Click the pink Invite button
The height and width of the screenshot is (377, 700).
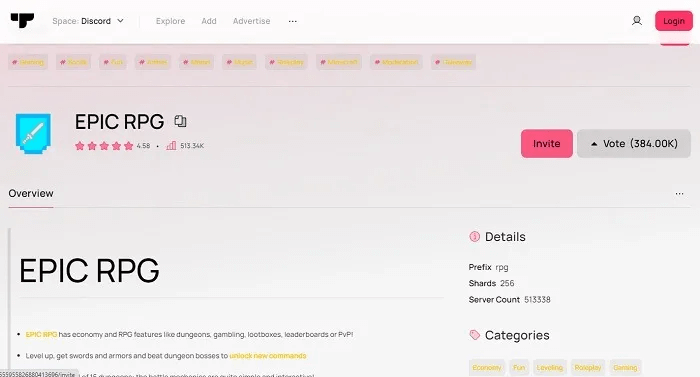[x=546, y=143]
